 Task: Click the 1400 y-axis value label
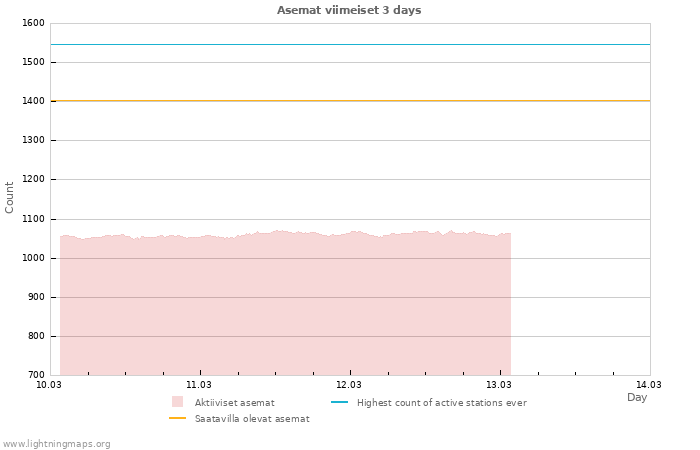coord(33,101)
